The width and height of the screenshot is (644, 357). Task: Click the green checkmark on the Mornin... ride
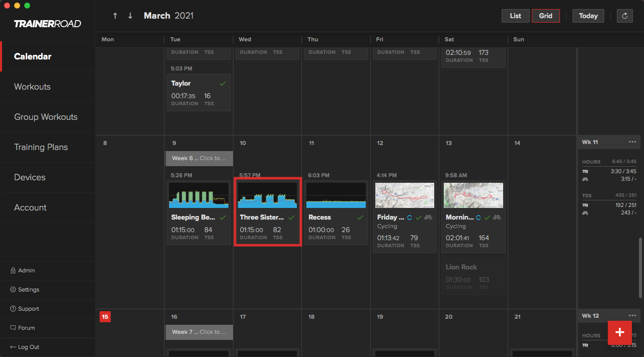pos(487,218)
